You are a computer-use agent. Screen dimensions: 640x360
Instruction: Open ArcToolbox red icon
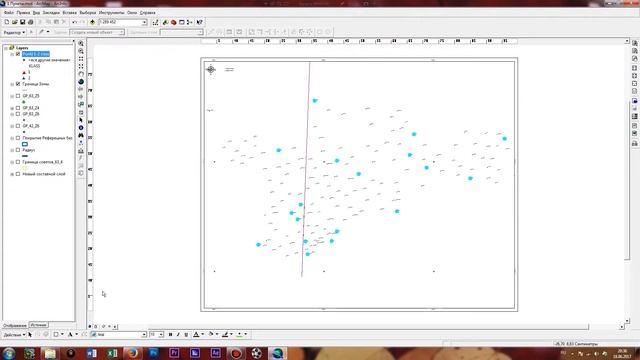pyautogui.click(x=174, y=22)
